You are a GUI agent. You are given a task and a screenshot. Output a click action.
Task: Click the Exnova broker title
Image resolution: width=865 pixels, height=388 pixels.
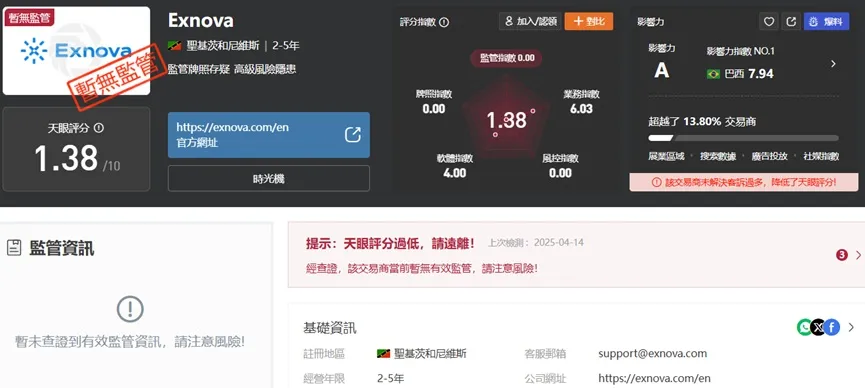[x=201, y=20]
